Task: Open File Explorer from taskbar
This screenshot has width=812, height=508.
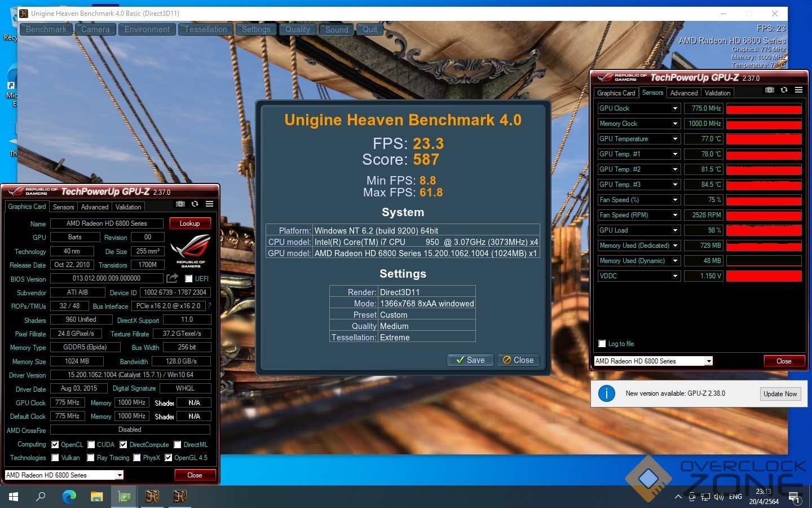Action: tap(96, 497)
